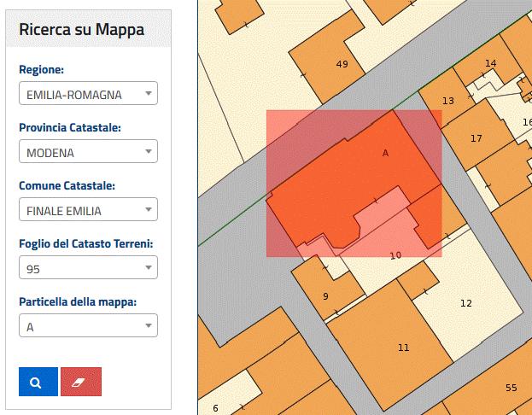
Task: Click parcel label 10 on the map
Action: [395, 255]
